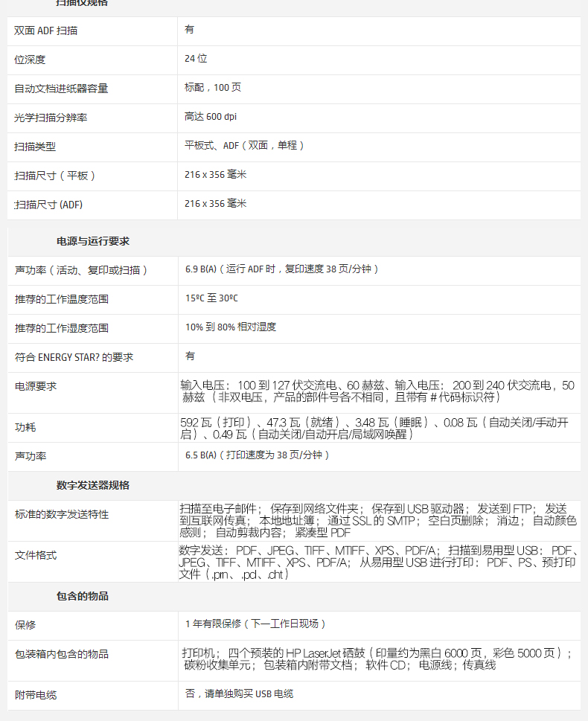Select the '6.9 B(A)' sound power value
This screenshot has height=721, width=588.
281,269
